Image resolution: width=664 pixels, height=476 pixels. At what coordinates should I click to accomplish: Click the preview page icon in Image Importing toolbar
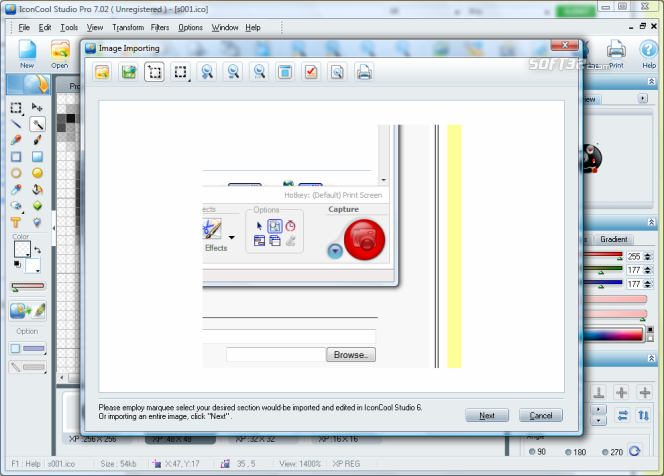pyautogui.click(x=338, y=72)
